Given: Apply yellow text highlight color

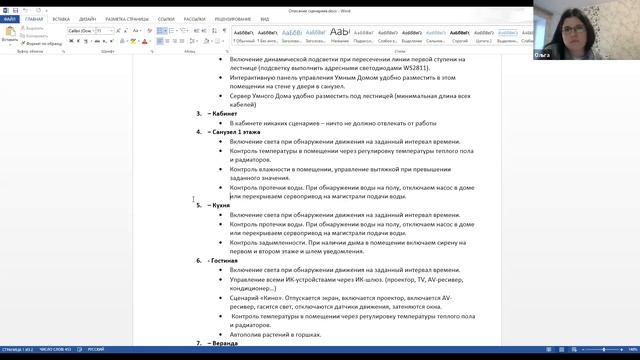Looking at the screenshot, I should [x=133, y=41].
